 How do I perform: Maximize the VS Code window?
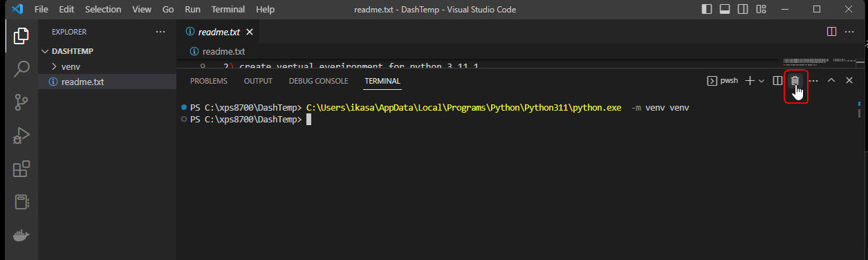click(x=818, y=10)
